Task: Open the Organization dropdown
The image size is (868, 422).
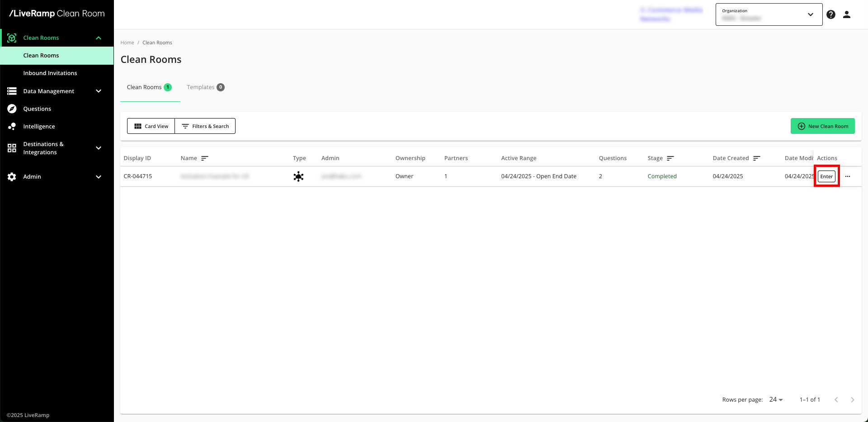Action: (x=769, y=14)
